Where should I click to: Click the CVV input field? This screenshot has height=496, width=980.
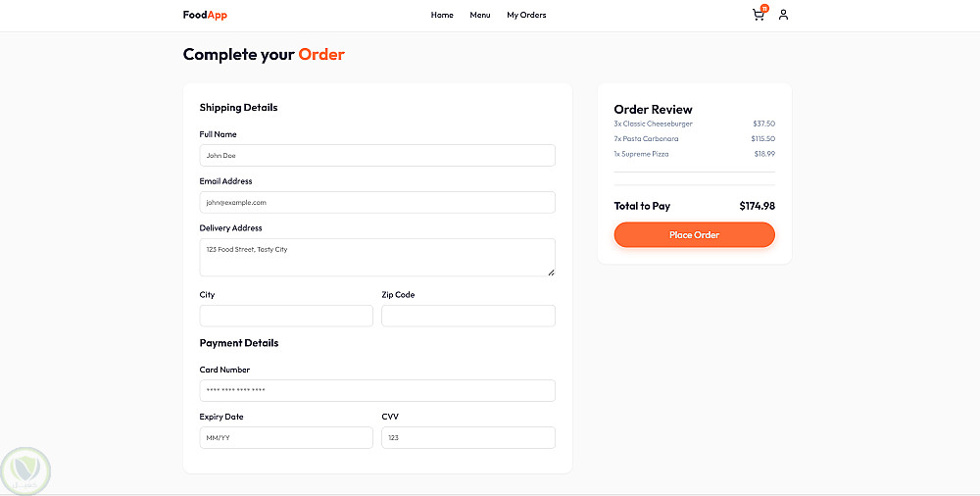tap(468, 437)
